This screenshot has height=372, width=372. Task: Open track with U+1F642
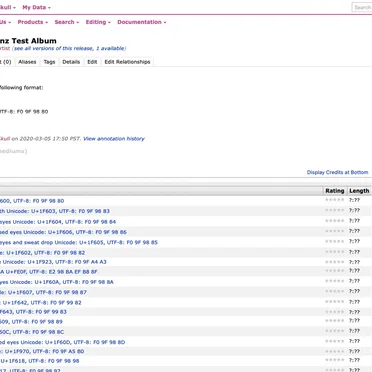pos(40,303)
